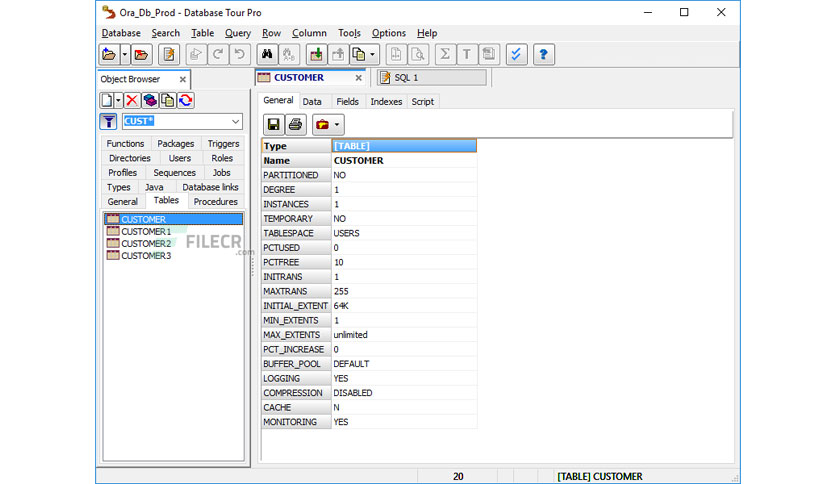Click the red toolbox icon in General tab
This screenshot has height=484, width=836.
coord(322,125)
